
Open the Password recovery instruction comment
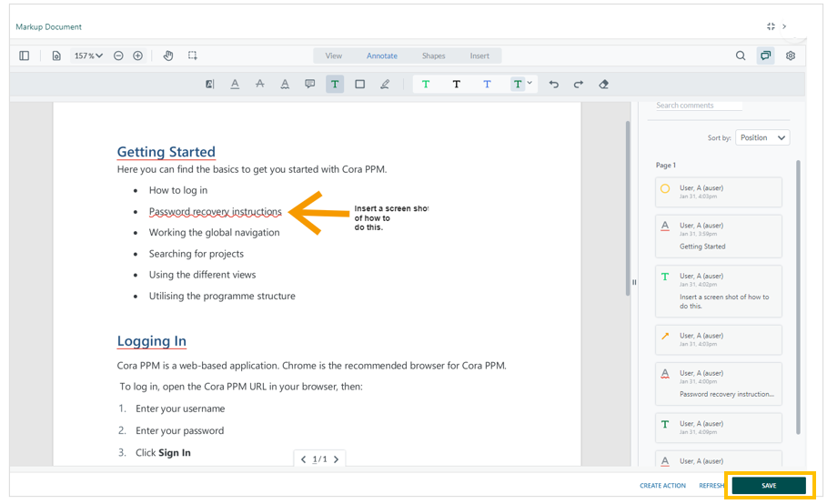tap(719, 384)
